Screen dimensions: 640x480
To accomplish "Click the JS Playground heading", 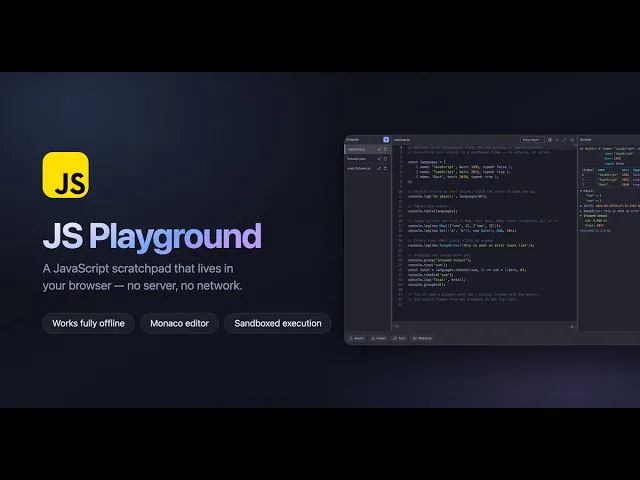I will (x=152, y=236).
